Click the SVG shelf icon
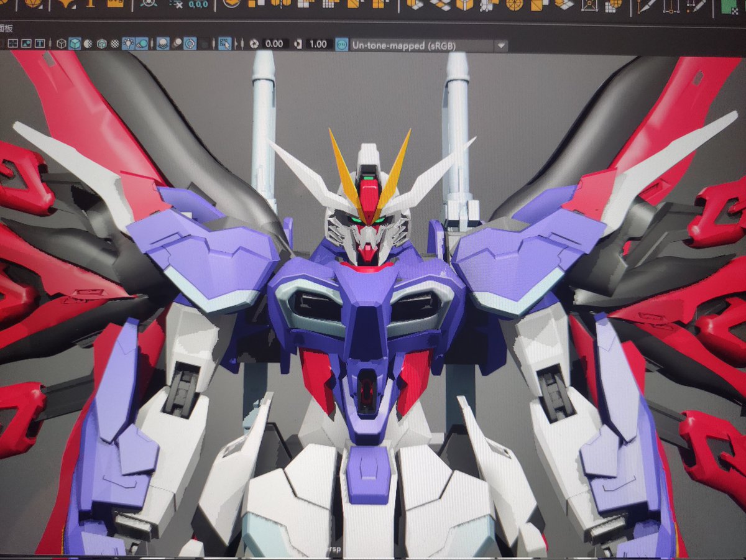The image size is (746, 560). [115, 3]
